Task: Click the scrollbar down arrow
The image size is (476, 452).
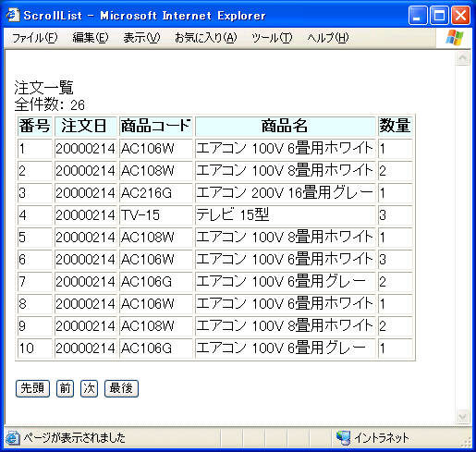Action: click(x=463, y=417)
